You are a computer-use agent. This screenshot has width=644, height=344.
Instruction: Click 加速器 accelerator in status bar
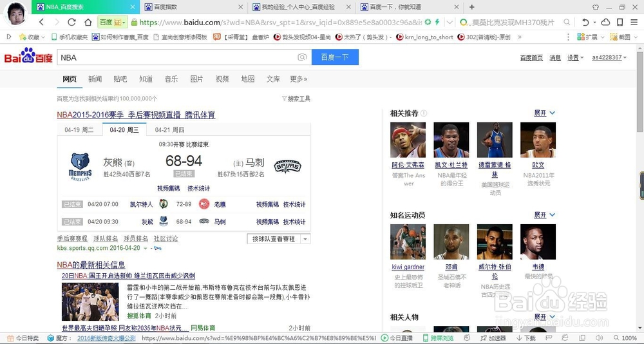click(x=493, y=338)
